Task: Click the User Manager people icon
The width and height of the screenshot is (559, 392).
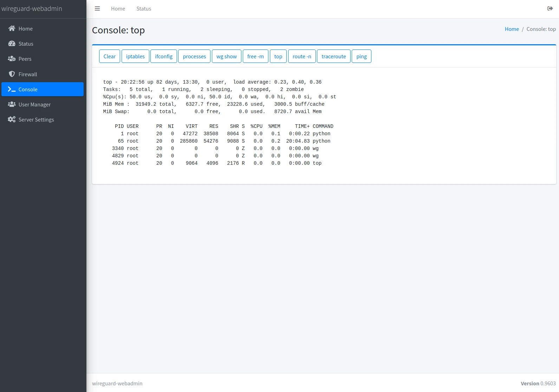Action: click(x=12, y=104)
